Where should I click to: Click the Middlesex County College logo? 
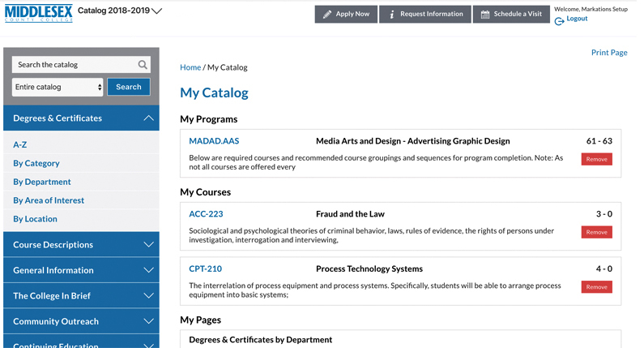(x=39, y=13)
